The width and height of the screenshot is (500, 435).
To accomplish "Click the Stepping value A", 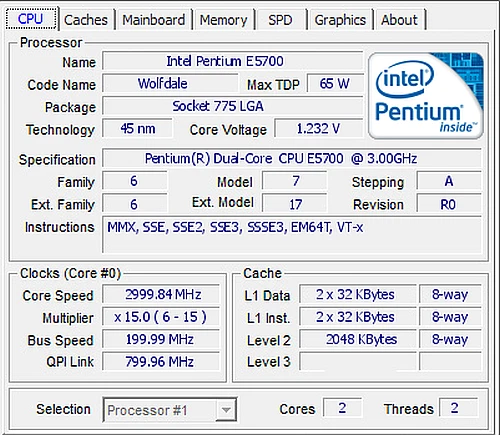I will pos(449,181).
